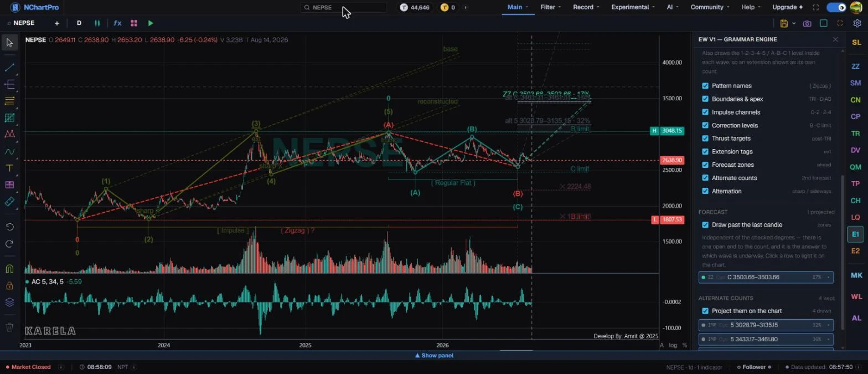Toggle the magnet snap tool
The image size is (868, 374).
[9, 269]
